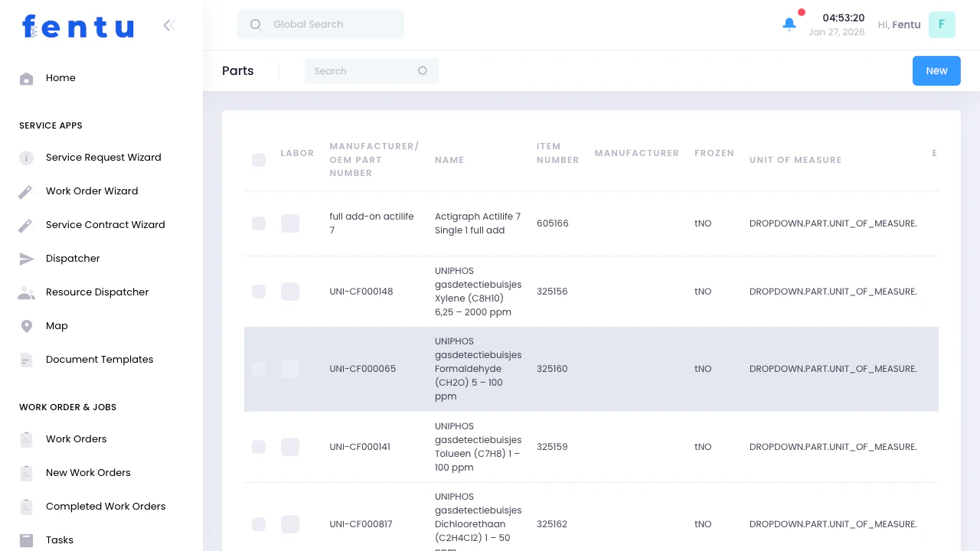Open the Tasks page
The width and height of the screenshot is (980, 551).
[x=59, y=540]
